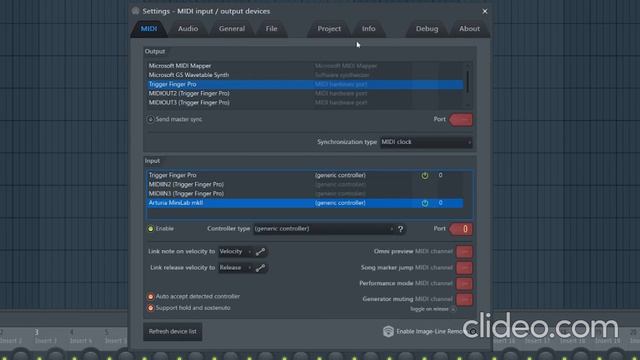Click the input Port number box

[461, 229]
